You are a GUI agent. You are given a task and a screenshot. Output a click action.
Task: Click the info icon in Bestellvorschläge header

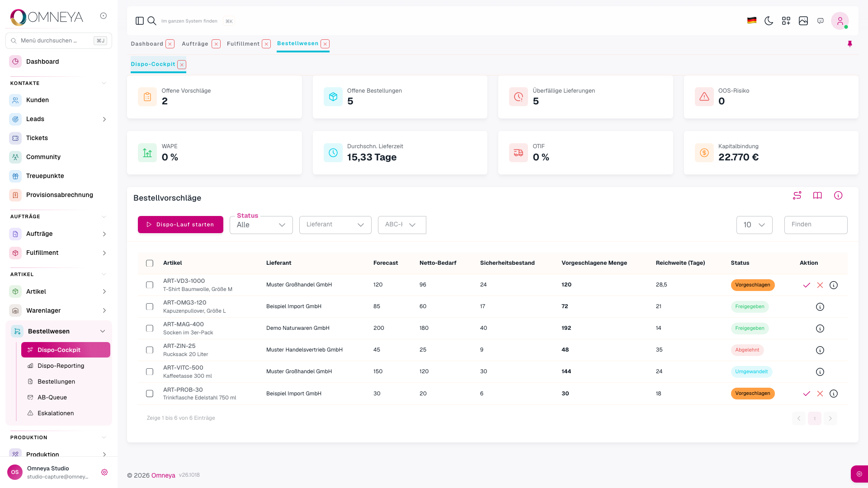[838, 195]
